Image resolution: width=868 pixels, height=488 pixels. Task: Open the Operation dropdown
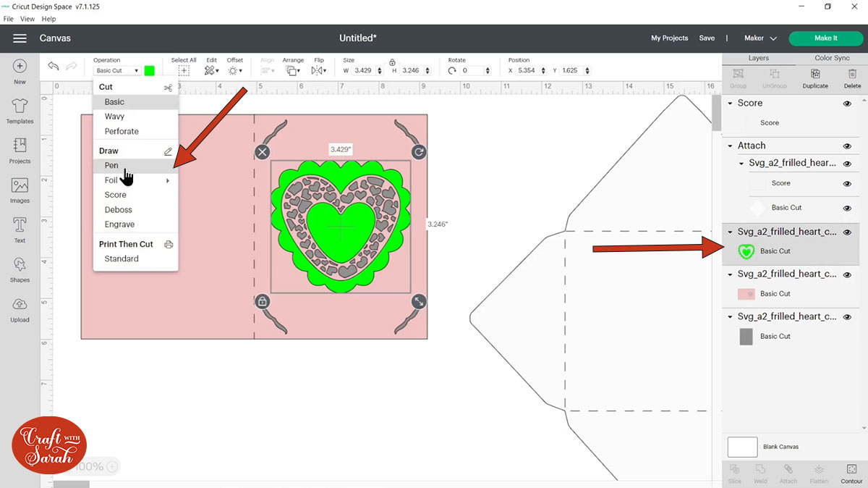point(116,70)
